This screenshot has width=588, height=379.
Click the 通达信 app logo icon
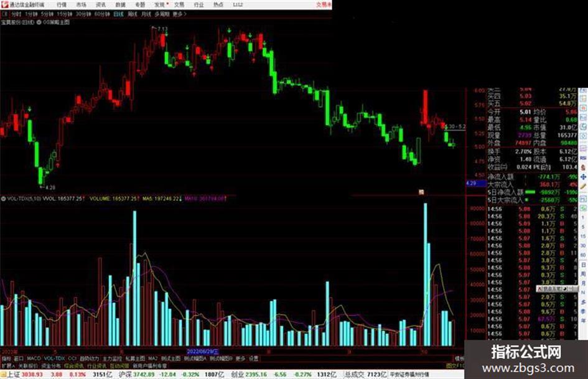[4, 4]
